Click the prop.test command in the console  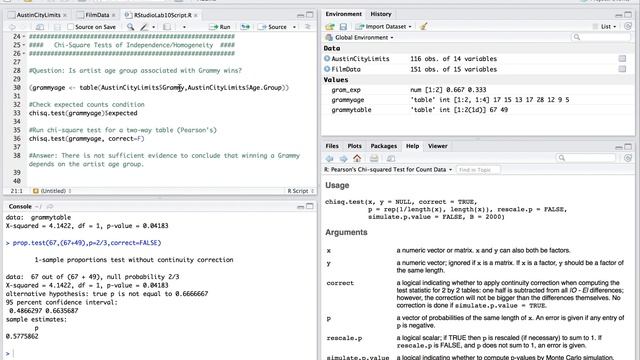[x=87, y=243]
